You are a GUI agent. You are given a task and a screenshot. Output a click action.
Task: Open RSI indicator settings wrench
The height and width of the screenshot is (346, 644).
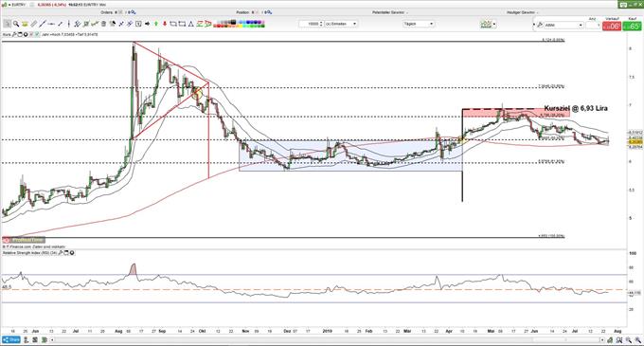pos(61,253)
